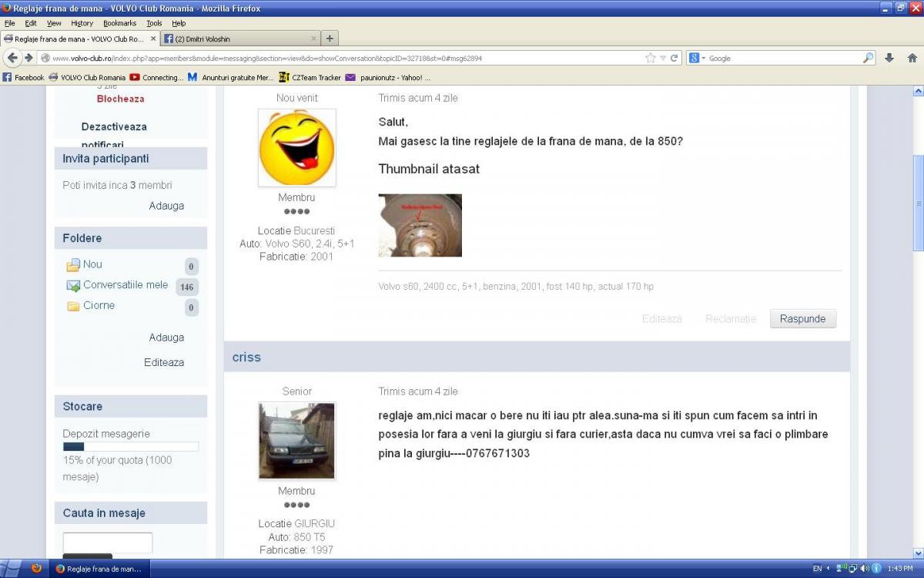Screen dimensions: 924x578
Task: Open the Conversatiile mele folder
Action: (x=126, y=285)
